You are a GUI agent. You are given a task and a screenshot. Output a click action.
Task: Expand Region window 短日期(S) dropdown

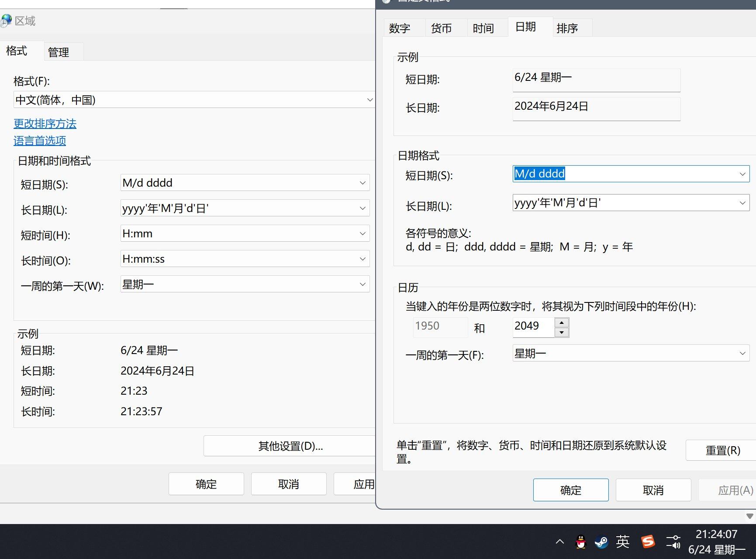pos(362,183)
